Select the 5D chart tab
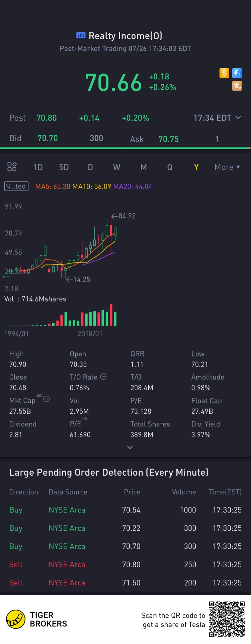Viewport: 251px width, 644px height. [x=64, y=167]
